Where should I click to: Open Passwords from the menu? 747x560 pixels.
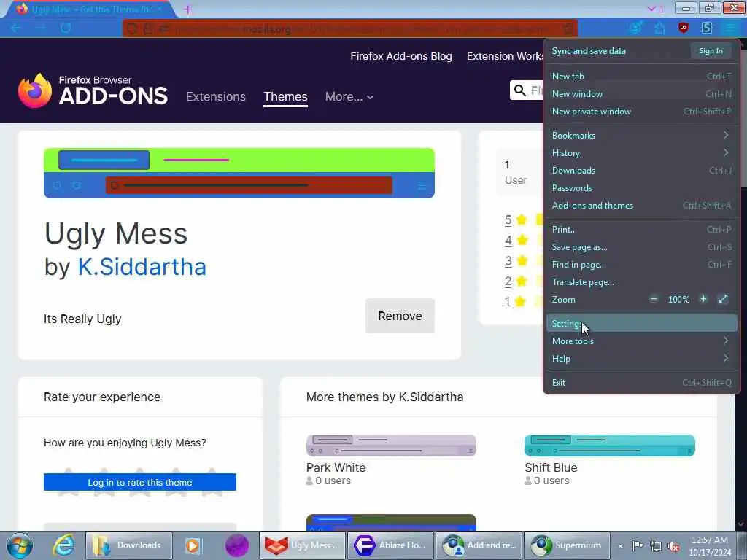click(x=641, y=188)
